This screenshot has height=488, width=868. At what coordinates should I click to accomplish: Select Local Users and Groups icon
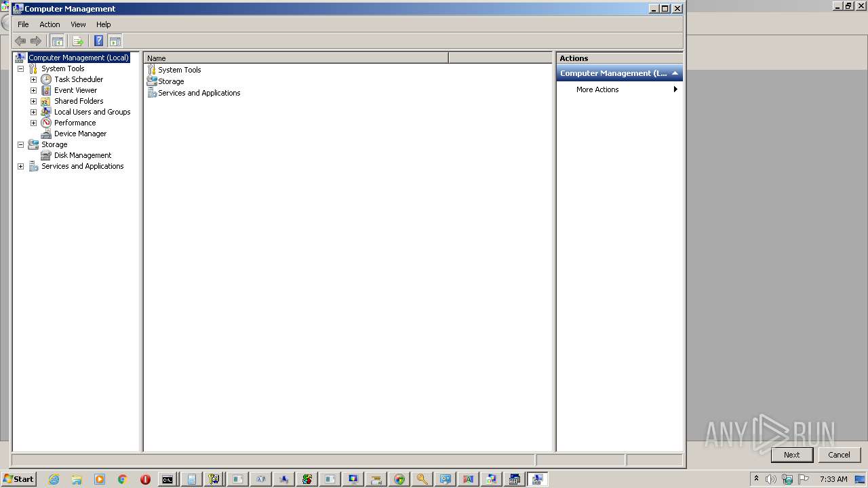46,112
